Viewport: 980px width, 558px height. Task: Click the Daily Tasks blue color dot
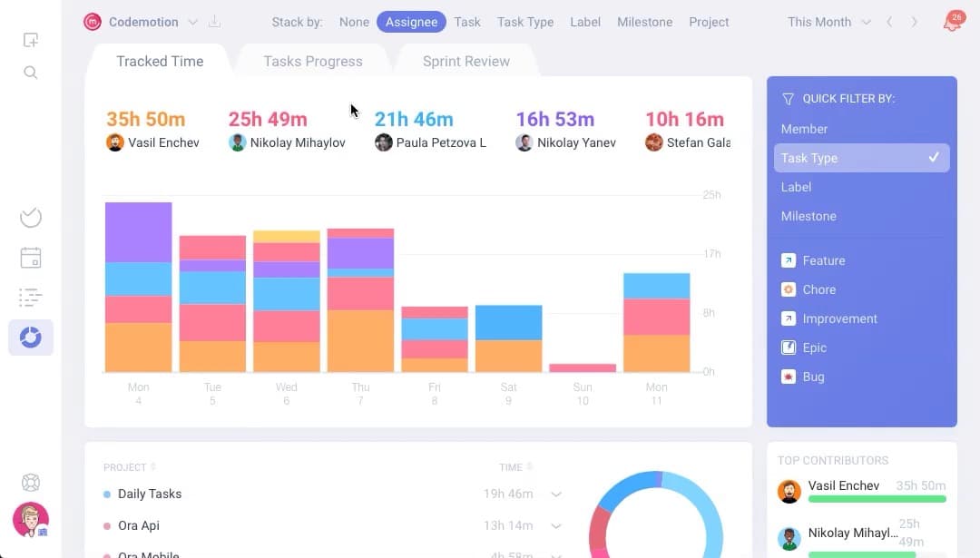(107, 494)
